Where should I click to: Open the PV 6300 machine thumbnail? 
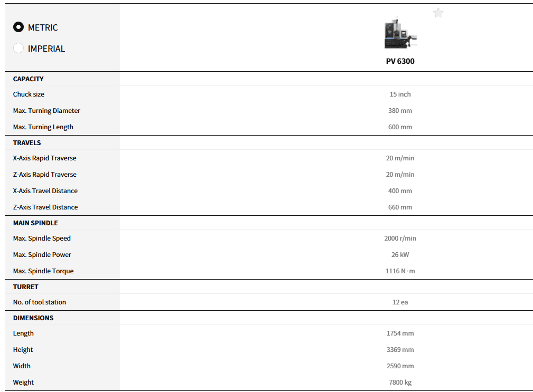coord(400,34)
